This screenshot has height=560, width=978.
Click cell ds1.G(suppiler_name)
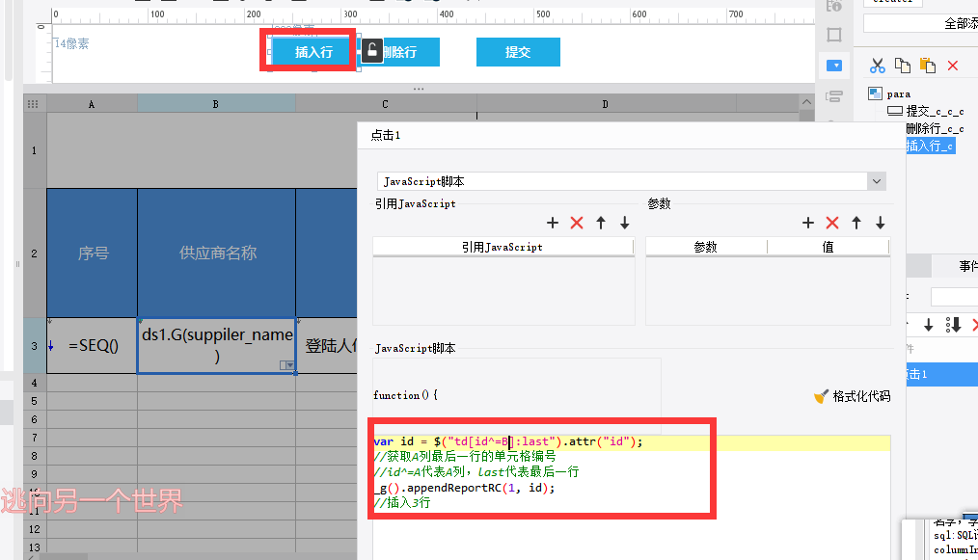(x=216, y=345)
